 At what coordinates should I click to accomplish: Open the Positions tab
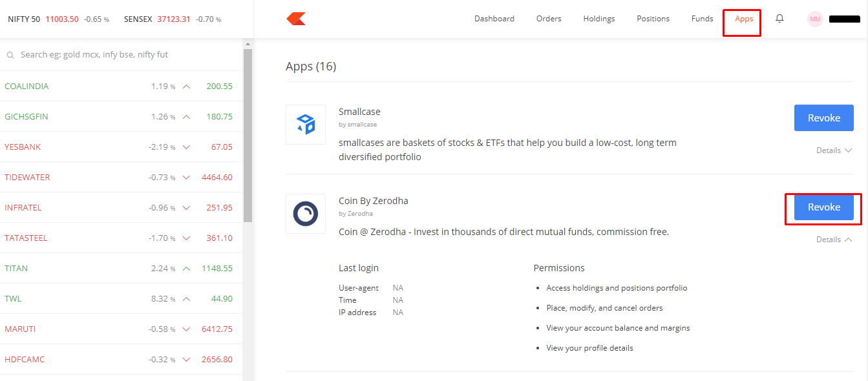(653, 19)
